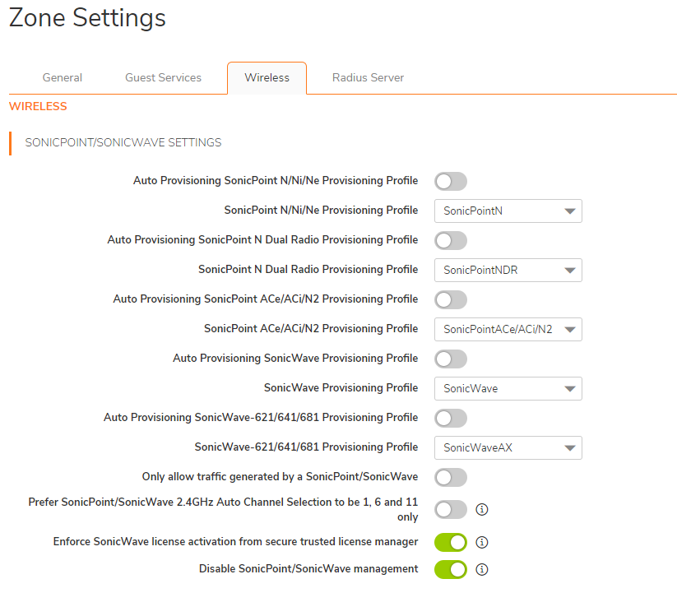This screenshot has height=616, width=677.
Task: Click info icon beside Auto Channel Selection option
Action: pyautogui.click(x=483, y=510)
